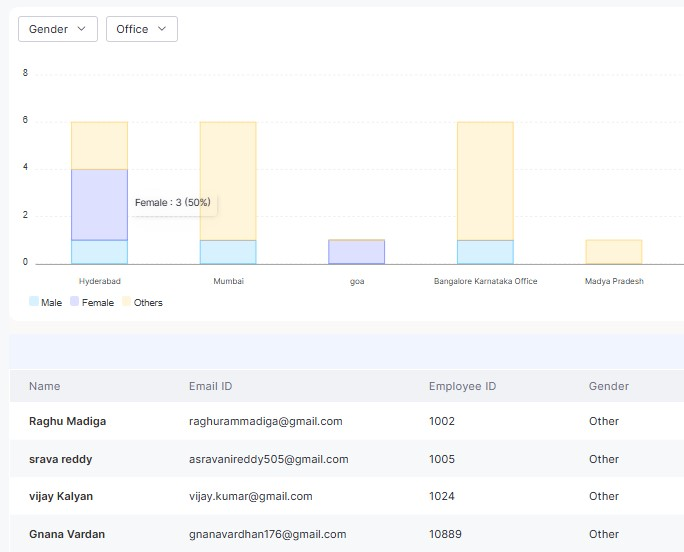
Task: Click the Name column header
Action: point(44,386)
